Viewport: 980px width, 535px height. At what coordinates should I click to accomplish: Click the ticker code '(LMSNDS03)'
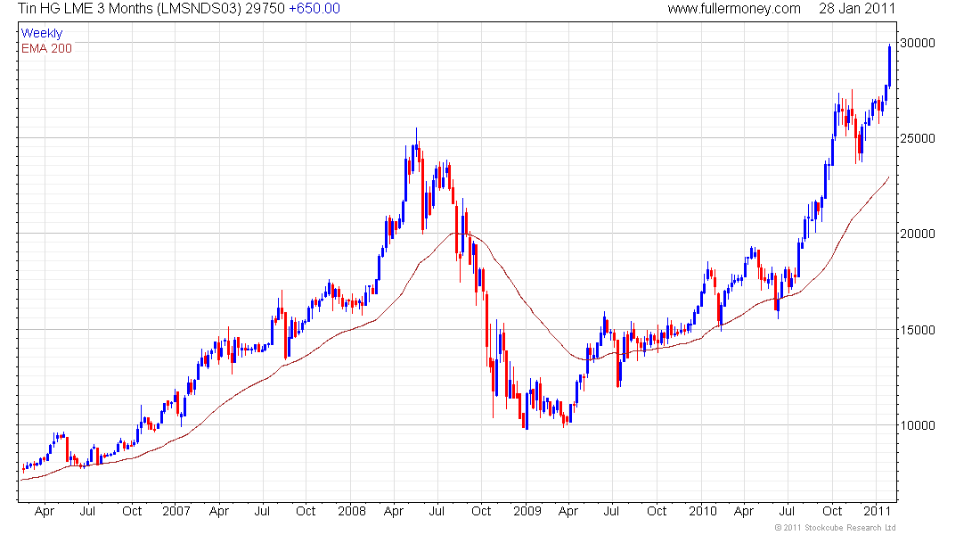click(x=199, y=9)
